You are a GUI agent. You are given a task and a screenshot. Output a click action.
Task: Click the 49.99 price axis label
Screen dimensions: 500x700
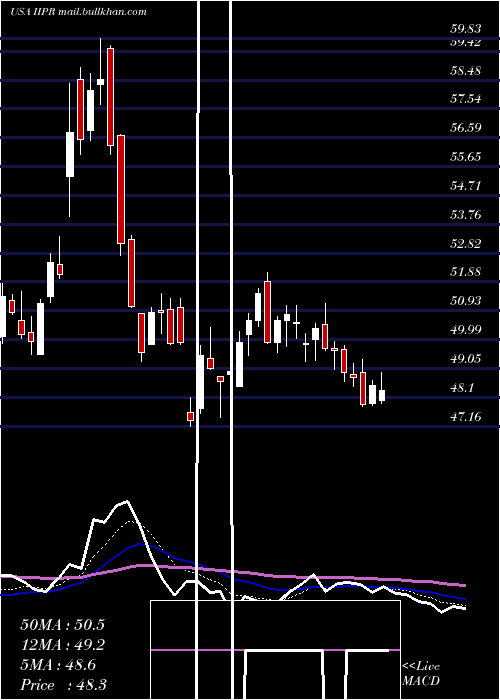tap(466, 330)
